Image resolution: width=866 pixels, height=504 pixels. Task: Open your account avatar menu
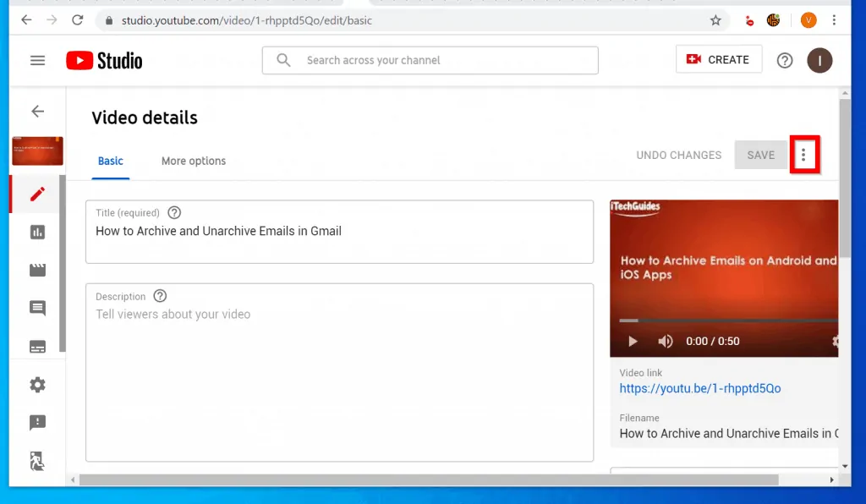(819, 60)
